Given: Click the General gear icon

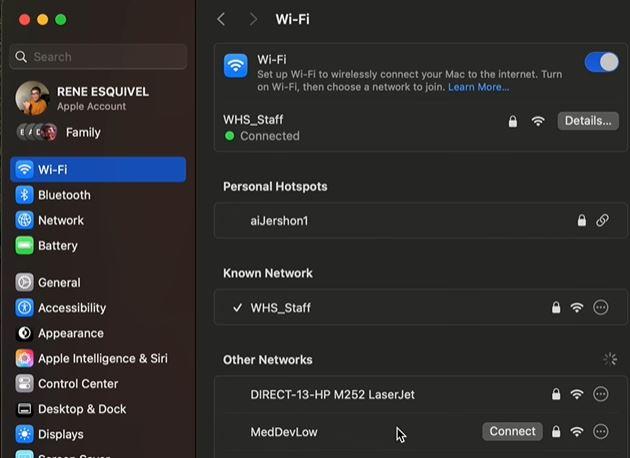Looking at the screenshot, I should [x=25, y=282].
